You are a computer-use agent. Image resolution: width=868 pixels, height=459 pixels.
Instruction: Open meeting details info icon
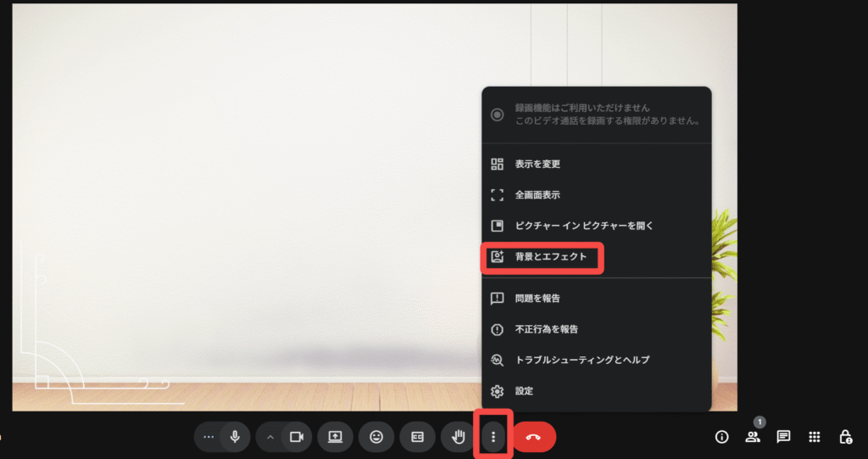click(x=722, y=437)
